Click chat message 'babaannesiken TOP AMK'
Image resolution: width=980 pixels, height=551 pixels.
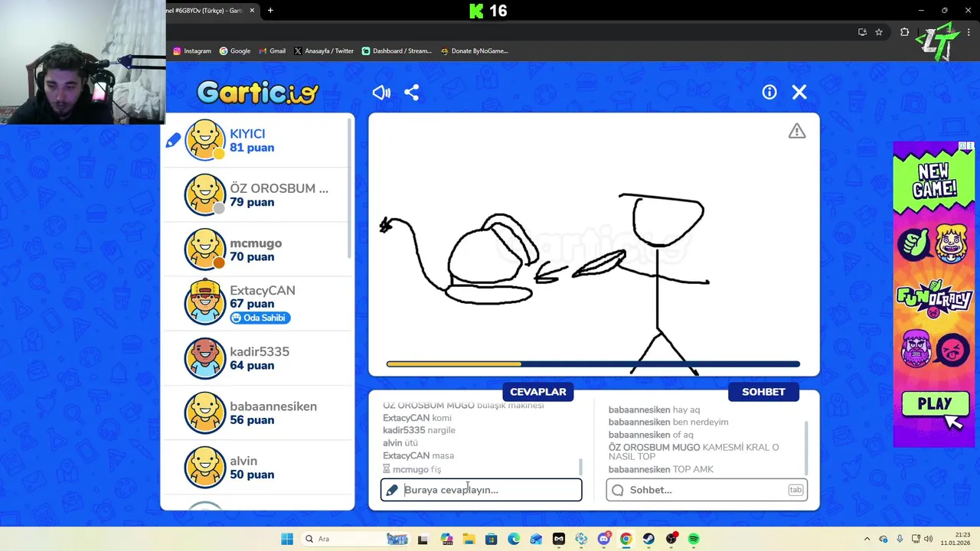[661, 469]
